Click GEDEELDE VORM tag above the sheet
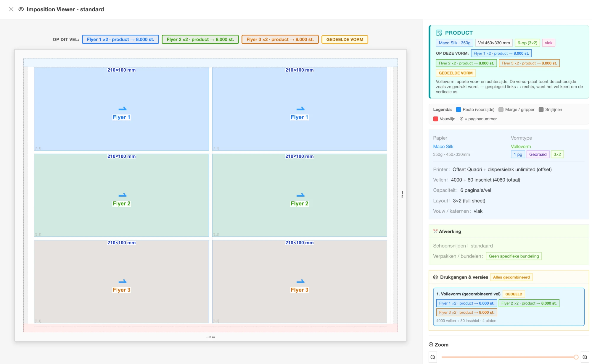 tap(345, 39)
